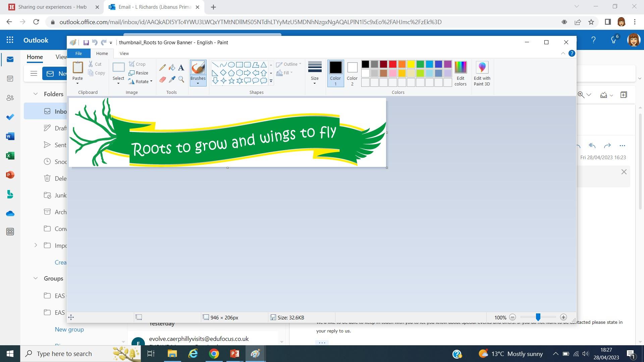Select the Pencil tool in Paint
644x362 pixels.
coord(162,68)
